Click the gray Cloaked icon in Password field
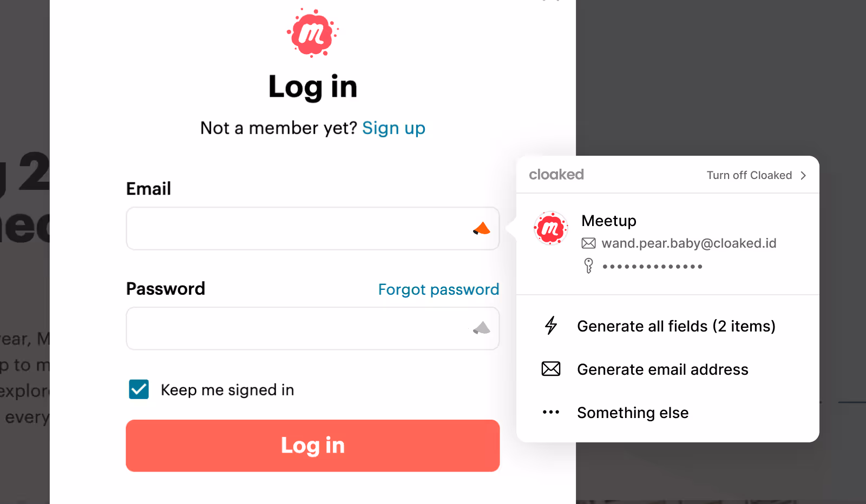This screenshot has width=866, height=504. pyautogui.click(x=481, y=328)
